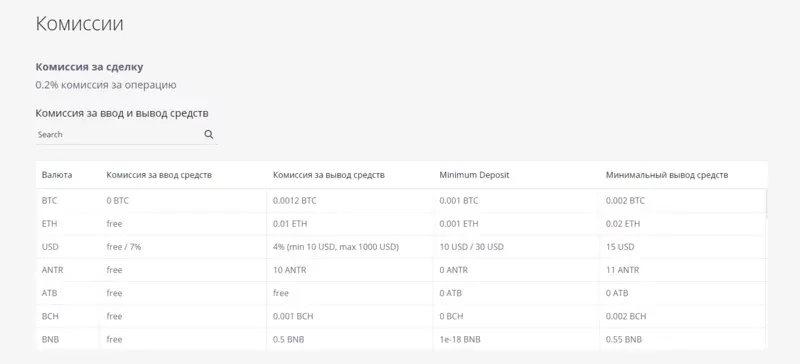Click the 0.001 BTC minimum deposit

(459, 201)
